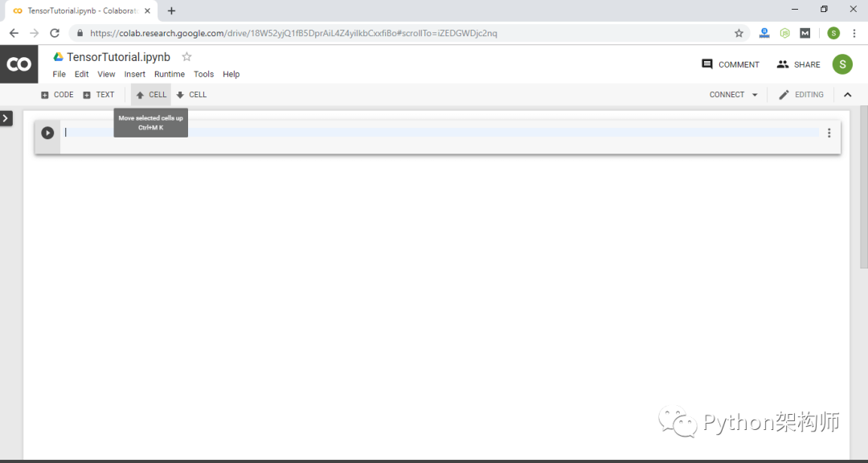Screen dimensions: 868x463
Task: Open the Insert menu
Action: 134,74
